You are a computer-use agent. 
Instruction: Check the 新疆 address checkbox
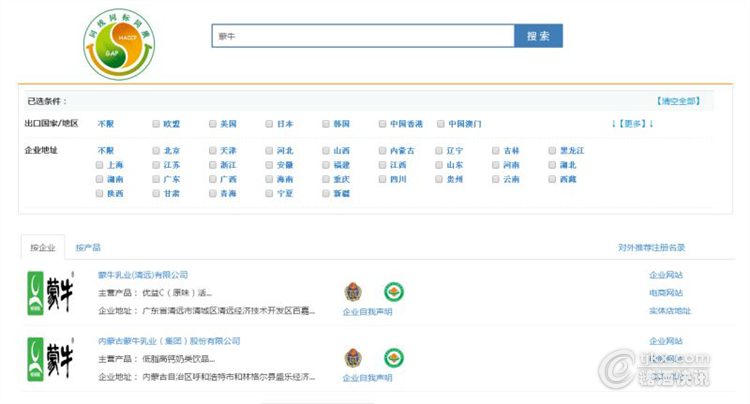click(326, 194)
